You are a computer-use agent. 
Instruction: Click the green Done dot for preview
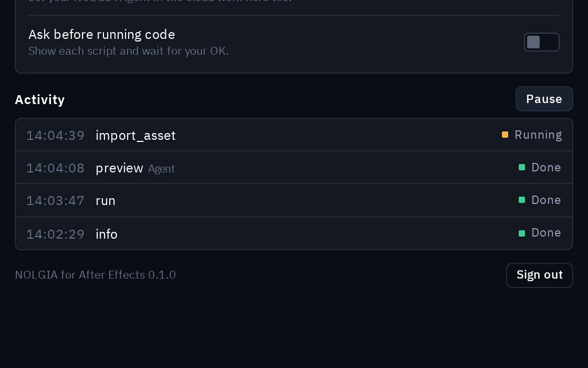(522, 168)
